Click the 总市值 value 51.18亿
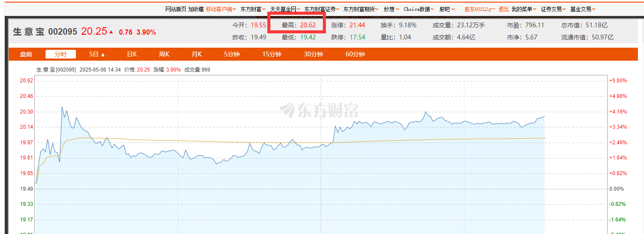The width and height of the screenshot is (644, 234). click(x=597, y=25)
